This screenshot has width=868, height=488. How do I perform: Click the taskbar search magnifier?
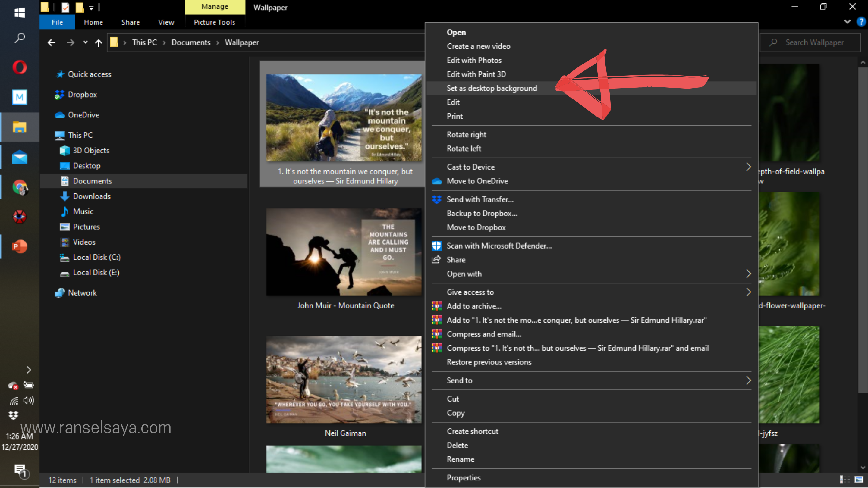[20, 38]
